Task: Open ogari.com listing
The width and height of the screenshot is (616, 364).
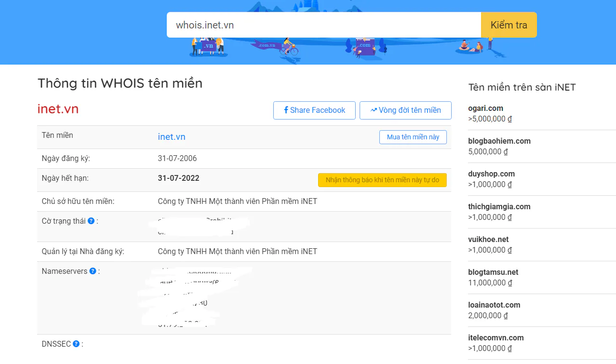Action: pyautogui.click(x=485, y=108)
